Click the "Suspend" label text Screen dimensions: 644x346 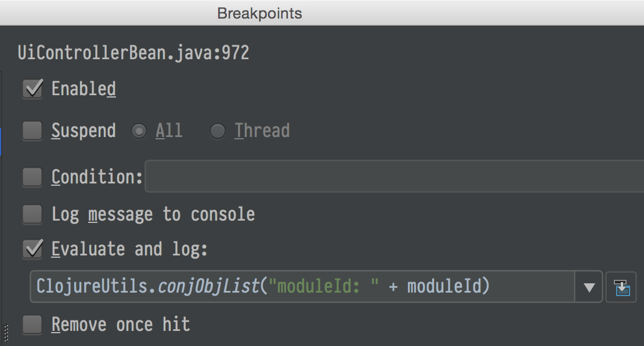84,131
